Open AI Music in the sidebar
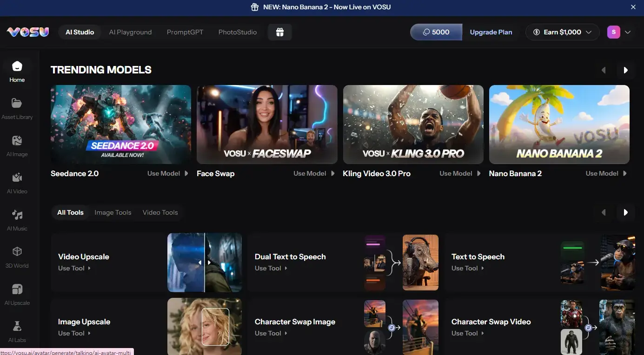This screenshot has height=355, width=644. point(17,220)
